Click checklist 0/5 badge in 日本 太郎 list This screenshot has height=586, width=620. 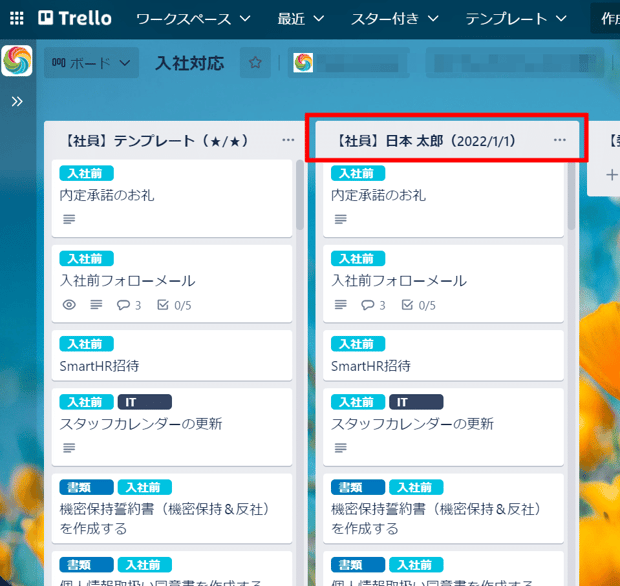419,305
